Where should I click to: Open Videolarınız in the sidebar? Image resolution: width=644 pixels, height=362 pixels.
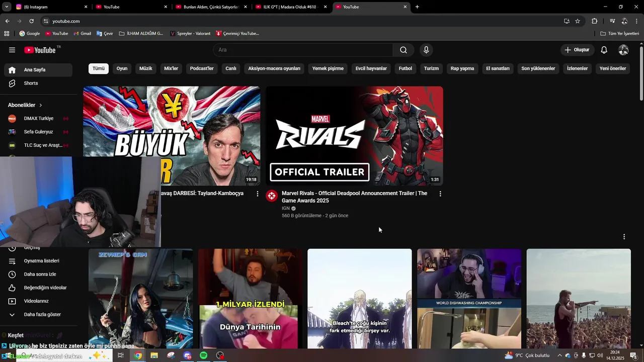click(38, 301)
